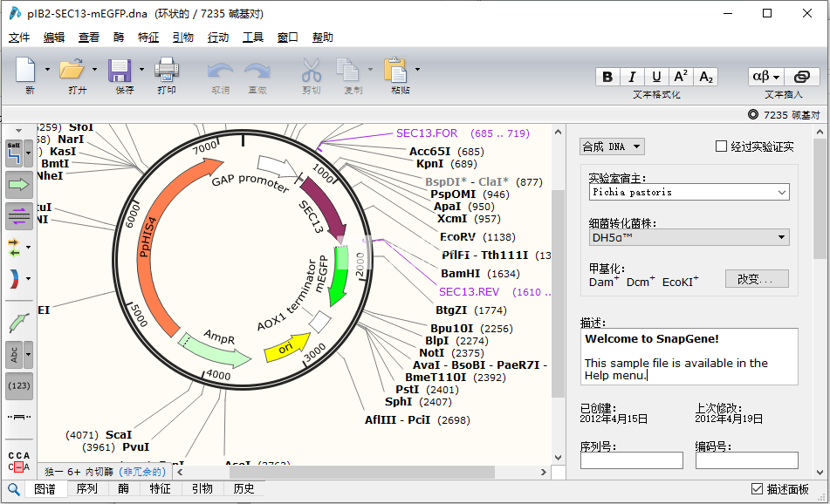Click the (123) numbering sidebar icon

[19, 385]
